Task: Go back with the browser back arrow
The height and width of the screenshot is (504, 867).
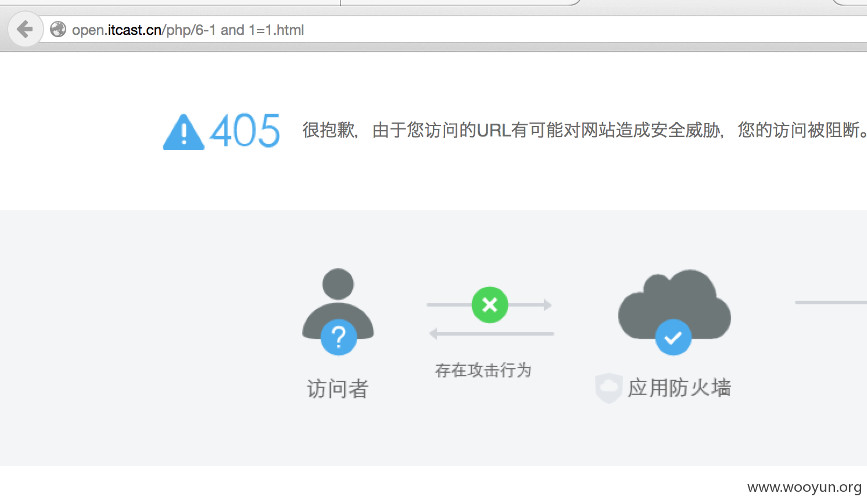Action: 25,29
